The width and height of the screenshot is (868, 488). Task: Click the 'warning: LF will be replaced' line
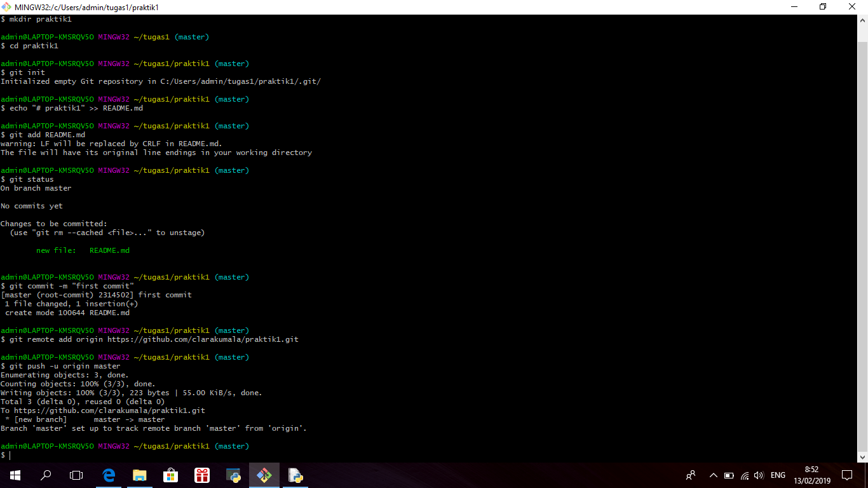(111, 144)
